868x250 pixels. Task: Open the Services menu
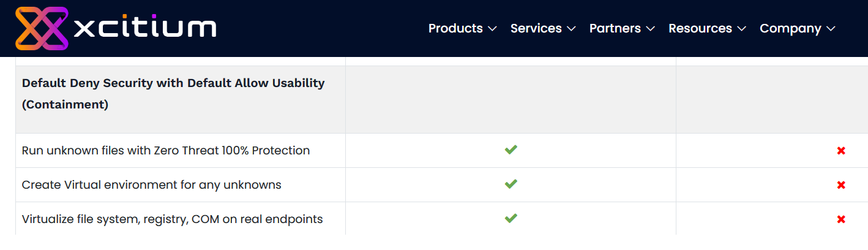536,28
